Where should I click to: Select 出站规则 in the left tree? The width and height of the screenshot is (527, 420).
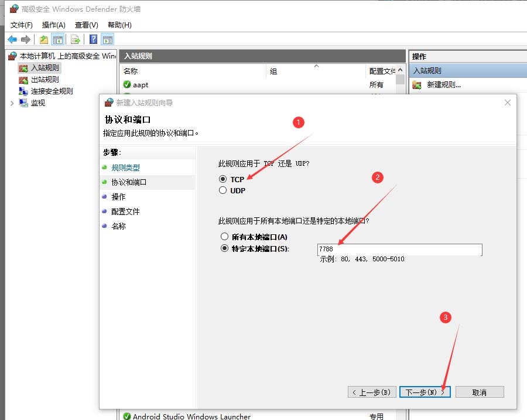click(45, 79)
